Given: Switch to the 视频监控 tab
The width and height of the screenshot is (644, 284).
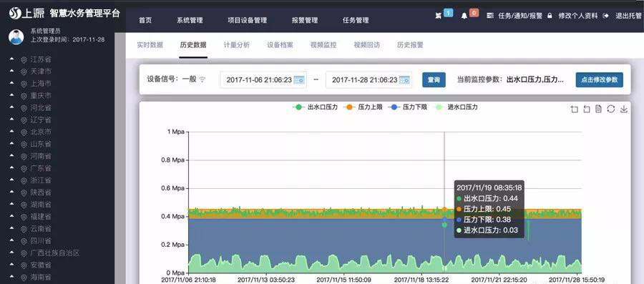Looking at the screenshot, I should pyautogui.click(x=323, y=45).
